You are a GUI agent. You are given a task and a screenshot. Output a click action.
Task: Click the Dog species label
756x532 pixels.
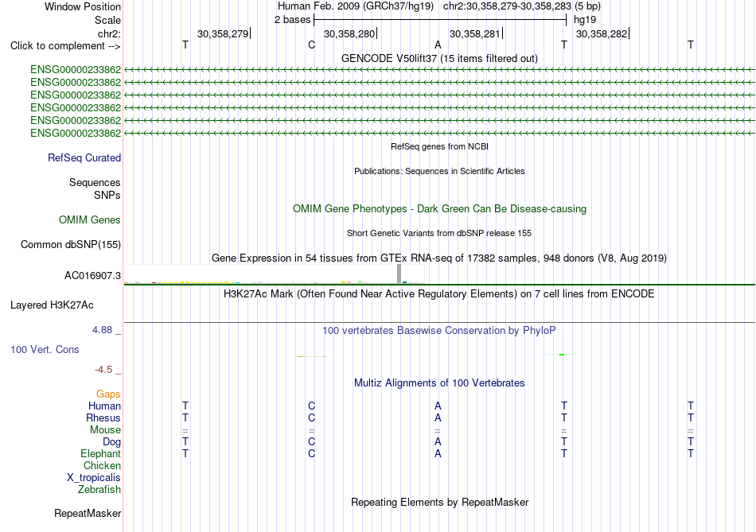coord(111,442)
